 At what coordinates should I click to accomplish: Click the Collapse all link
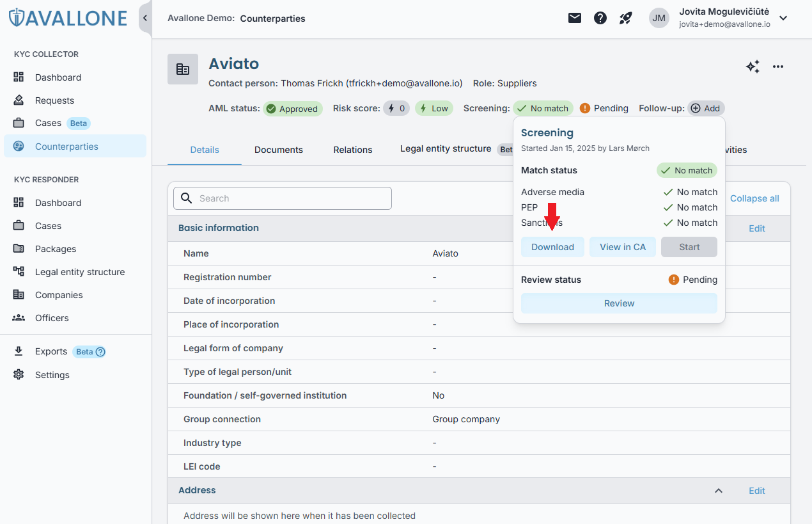point(754,198)
